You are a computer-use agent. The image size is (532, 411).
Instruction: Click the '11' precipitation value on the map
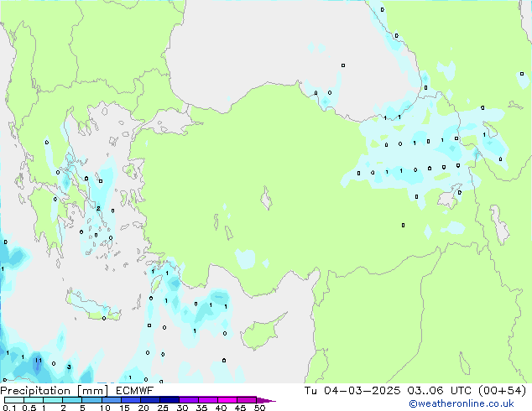39,360
